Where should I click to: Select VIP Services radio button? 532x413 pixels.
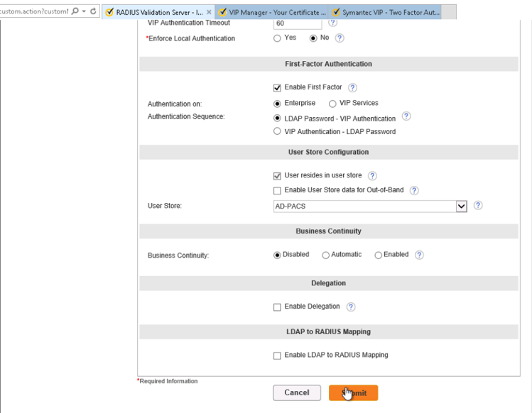(333, 104)
